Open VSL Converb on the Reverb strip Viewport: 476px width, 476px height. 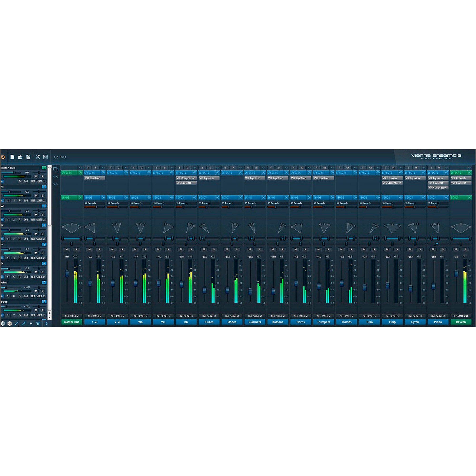coord(461,178)
